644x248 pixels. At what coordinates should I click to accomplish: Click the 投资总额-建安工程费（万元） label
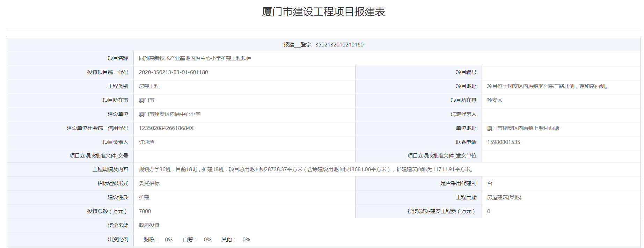[x=442, y=211]
